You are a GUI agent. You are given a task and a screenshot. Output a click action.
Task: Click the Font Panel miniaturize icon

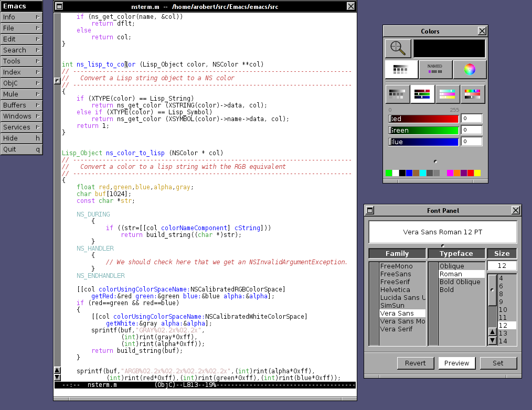pyautogui.click(x=370, y=210)
